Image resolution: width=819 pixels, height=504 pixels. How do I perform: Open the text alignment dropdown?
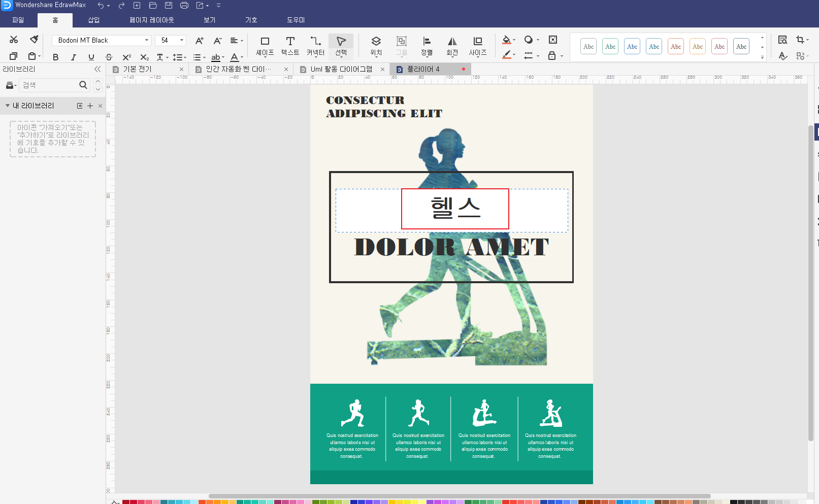click(237, 41)
